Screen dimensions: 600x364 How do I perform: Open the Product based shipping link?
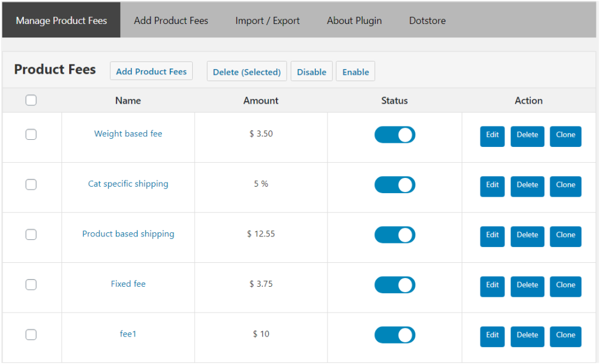click(128, 234)
